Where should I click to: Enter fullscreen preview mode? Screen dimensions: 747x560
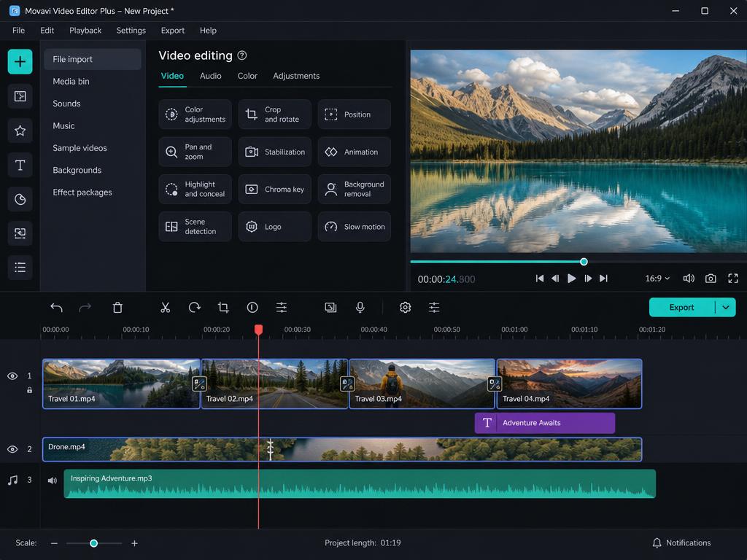click(733, 279)
